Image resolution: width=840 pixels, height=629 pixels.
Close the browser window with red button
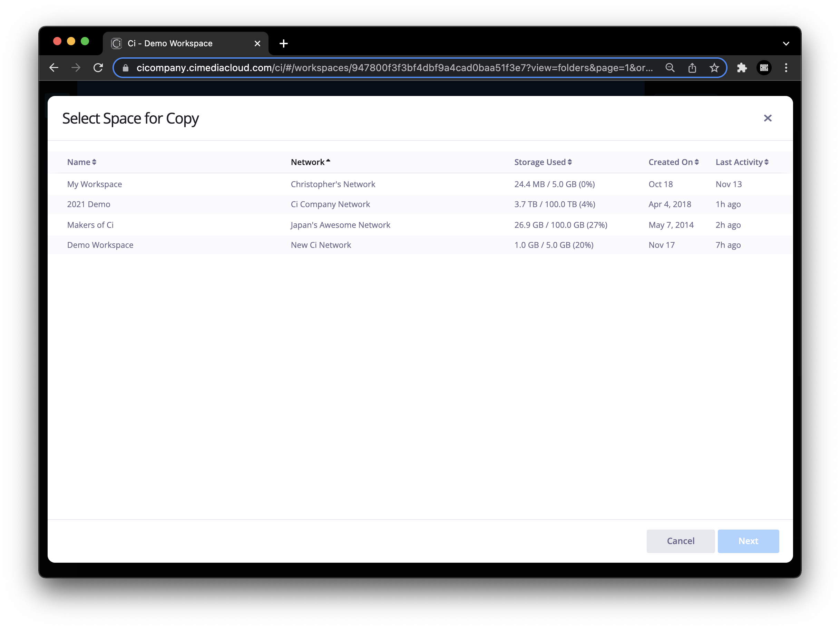pyautogui.click(x=57, y=41)
